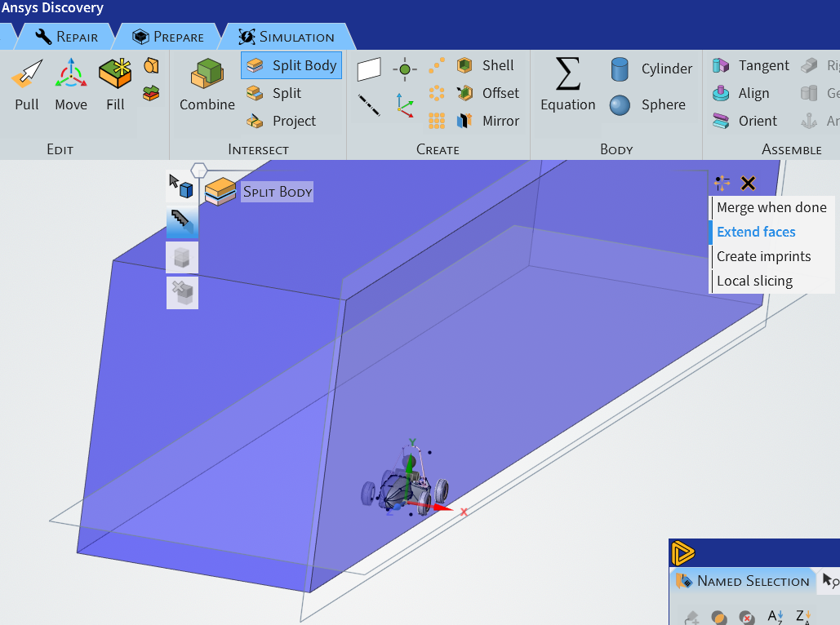The image size is (840, 625).
Task: Click the orange-yellow shape icon next to Fill
Action: 152,66
